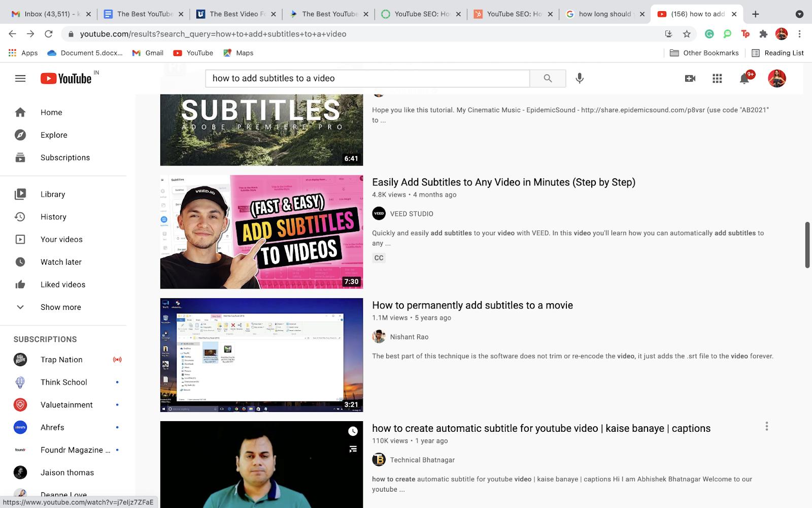The width and height of the screenshot is (812, 508).
Task: Add Technical Bhatnagar video to Watch later
Action: 353,431
